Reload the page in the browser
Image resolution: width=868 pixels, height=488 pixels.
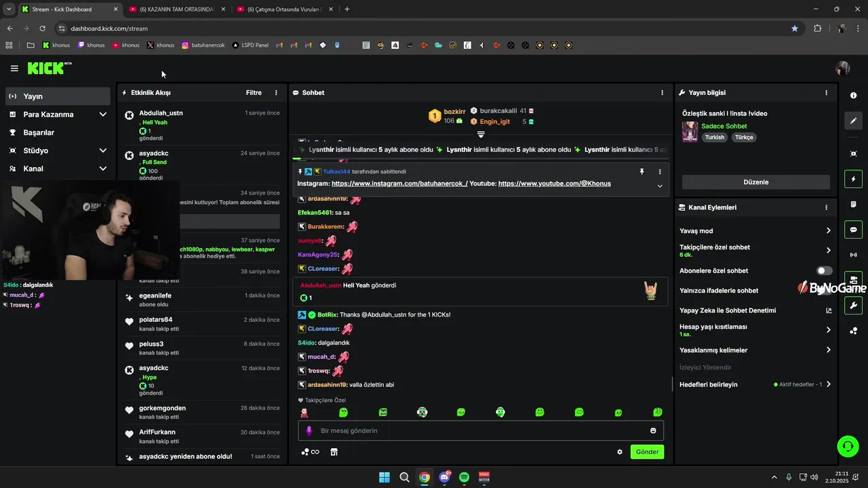tap(42, 28)
